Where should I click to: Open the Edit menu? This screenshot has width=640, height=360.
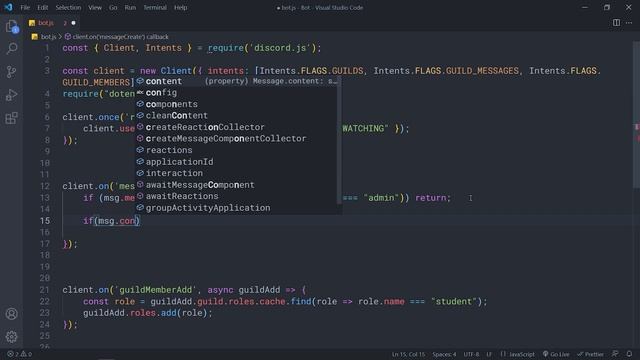pyautogui.click(x=42, y=7)
